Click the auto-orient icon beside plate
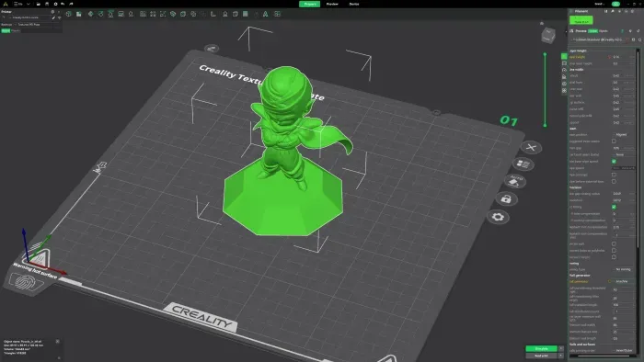644x362 pixels. click(515, 181)
